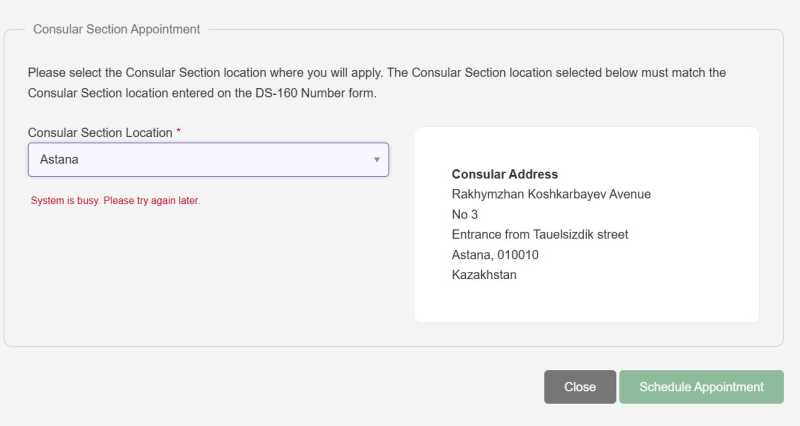Click the Consular Section Appointment legend title
The width and height of the screenshot is (800, 426).
tap(116, 29)
